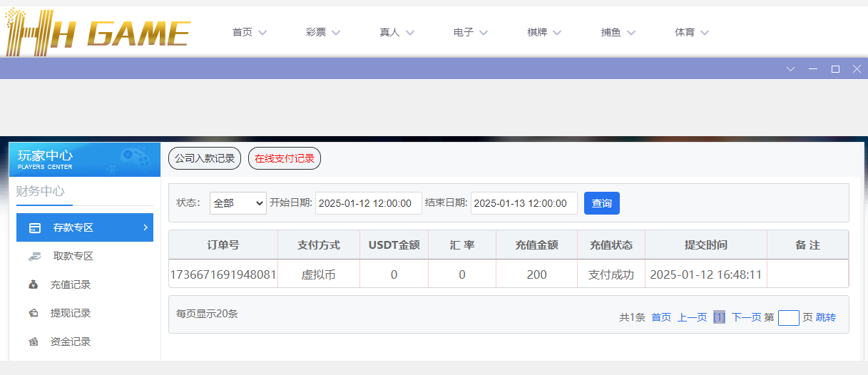868x375 pixels.
Task: Click the page number jump input box
Action: pos(788,318)
